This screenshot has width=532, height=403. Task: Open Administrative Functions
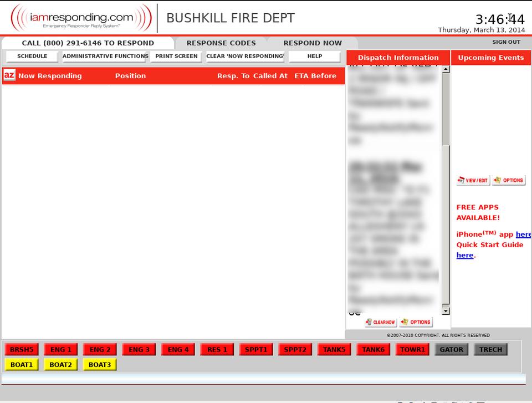click(105, 56)
